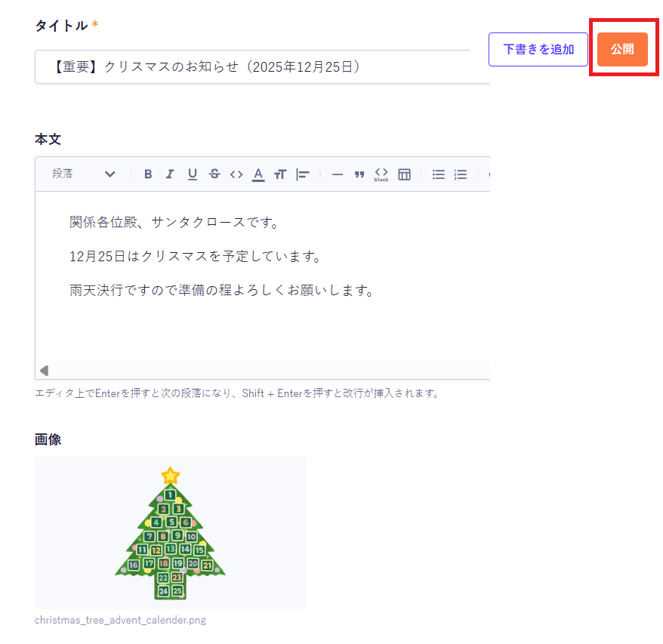Click the line 12月25日はクリスマスを予定しています。

click(196, 256)
